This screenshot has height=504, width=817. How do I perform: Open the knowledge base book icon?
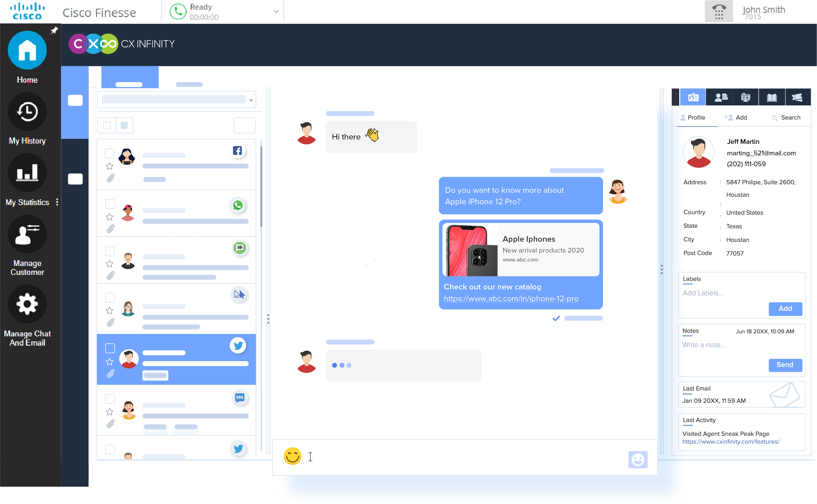[x=771, y=97]
